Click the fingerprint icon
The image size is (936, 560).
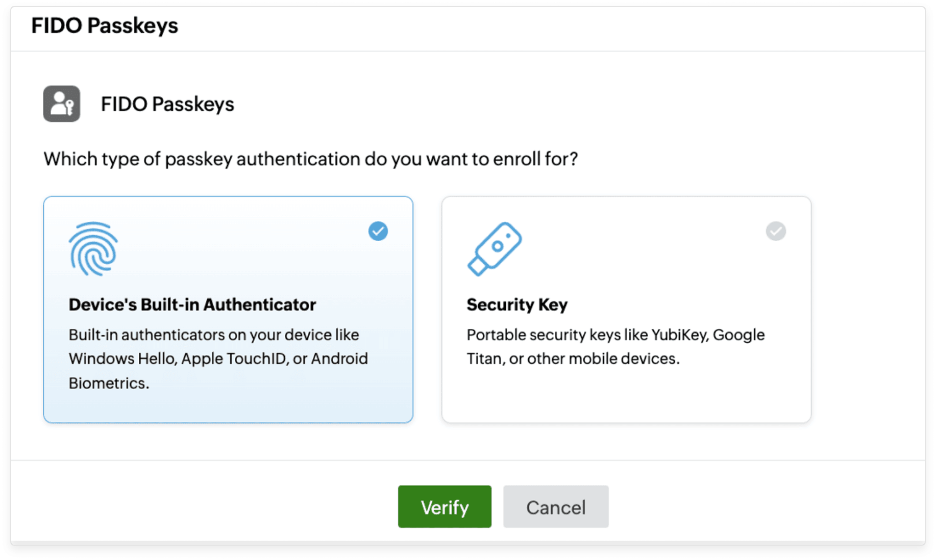[x=93, y=249]
